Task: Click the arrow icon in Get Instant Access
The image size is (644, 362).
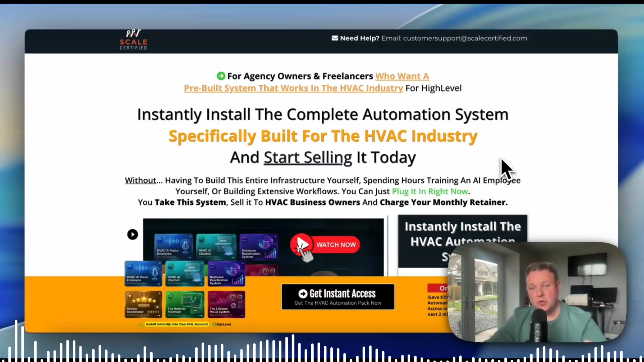Action: tap(303, 294)
